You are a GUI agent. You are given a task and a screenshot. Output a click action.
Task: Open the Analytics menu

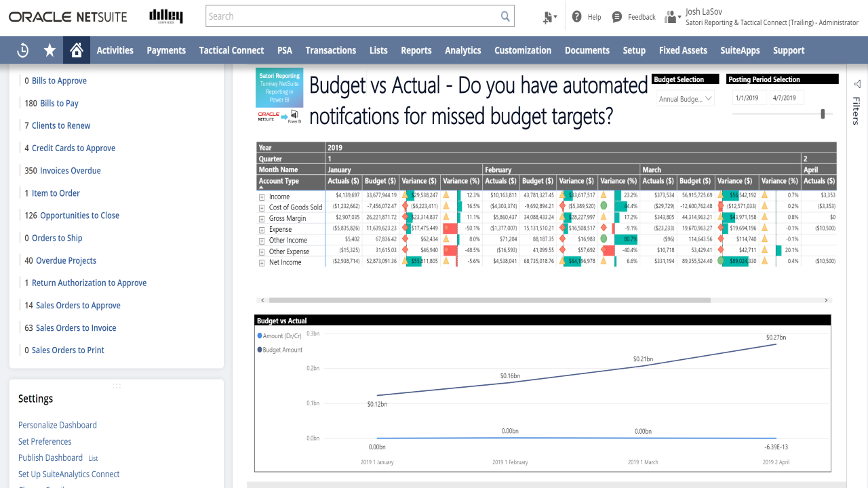point(463,50)
